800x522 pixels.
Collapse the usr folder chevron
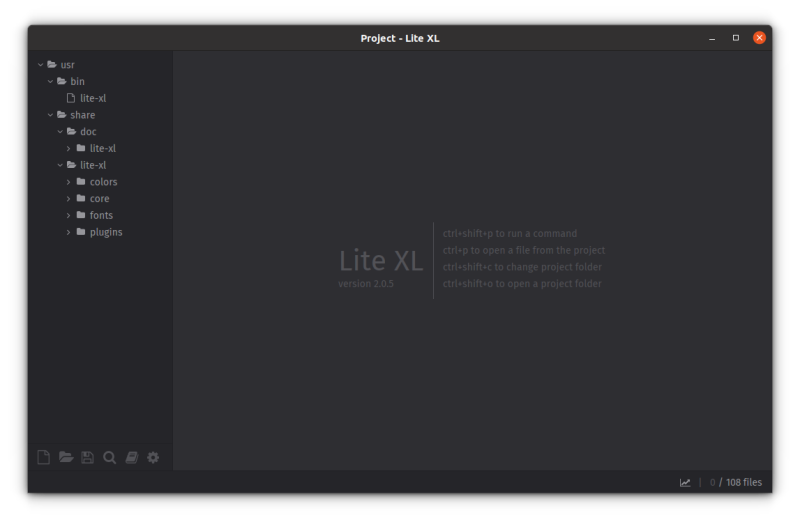coord(41,65)
